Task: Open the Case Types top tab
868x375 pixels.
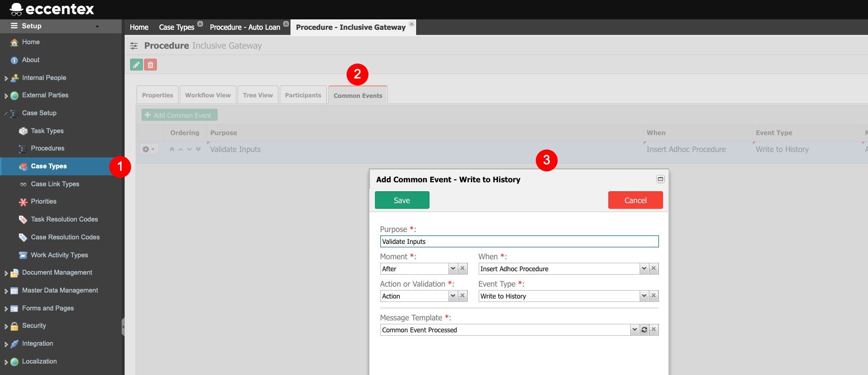Action: tap(176, 27)
